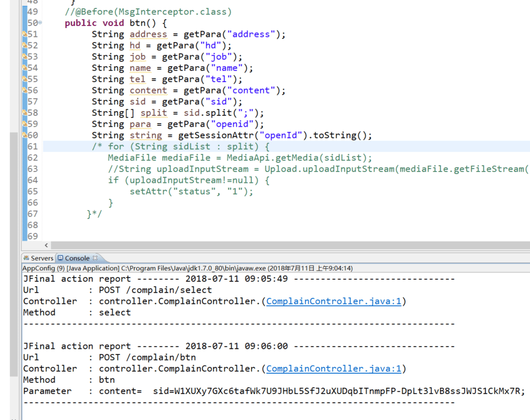This screenshot has width=530, height=420.
Task: Click the Console tab monitor icon
Action: [60, 258]
